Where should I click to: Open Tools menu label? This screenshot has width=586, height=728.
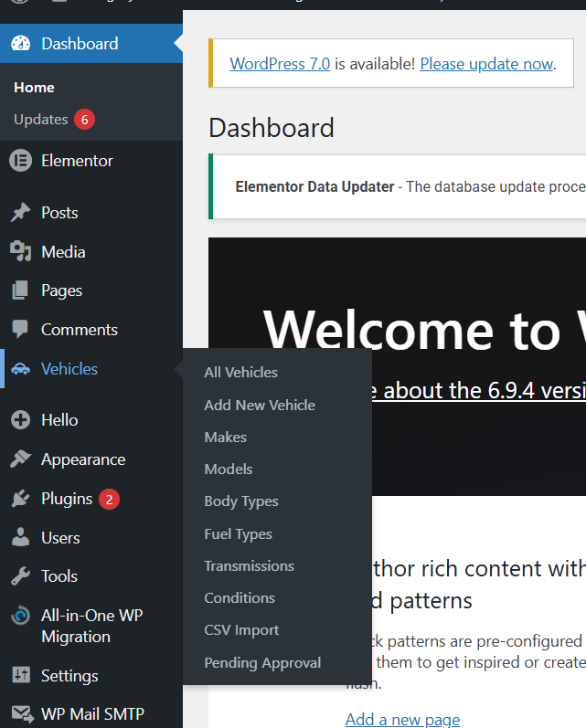tap(59, 576)
